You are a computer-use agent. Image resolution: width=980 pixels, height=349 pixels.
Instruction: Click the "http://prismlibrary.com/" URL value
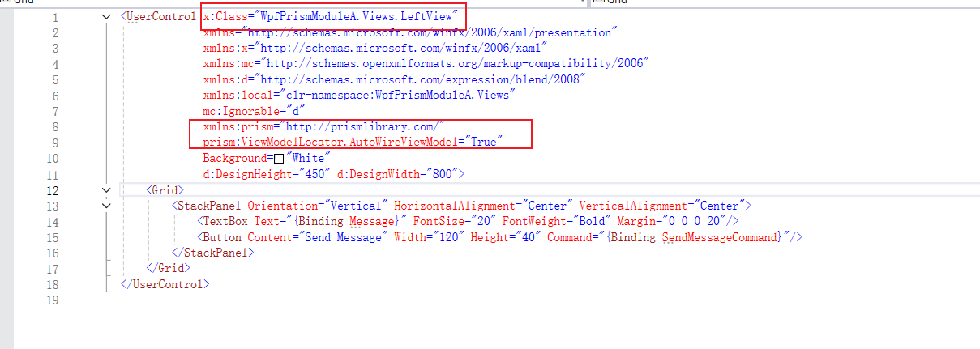coord(365,127)
